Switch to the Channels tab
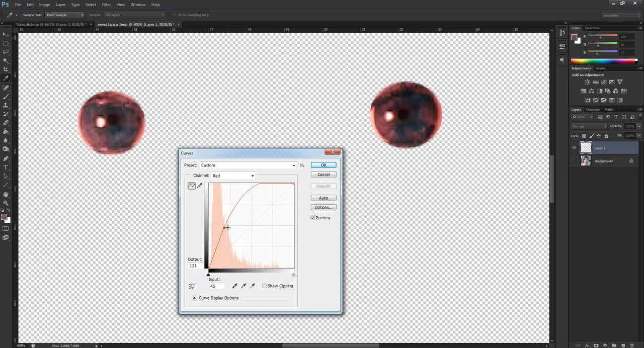This screenshot has height=348, width=644. pyautogui.click(x=593, y=110)
